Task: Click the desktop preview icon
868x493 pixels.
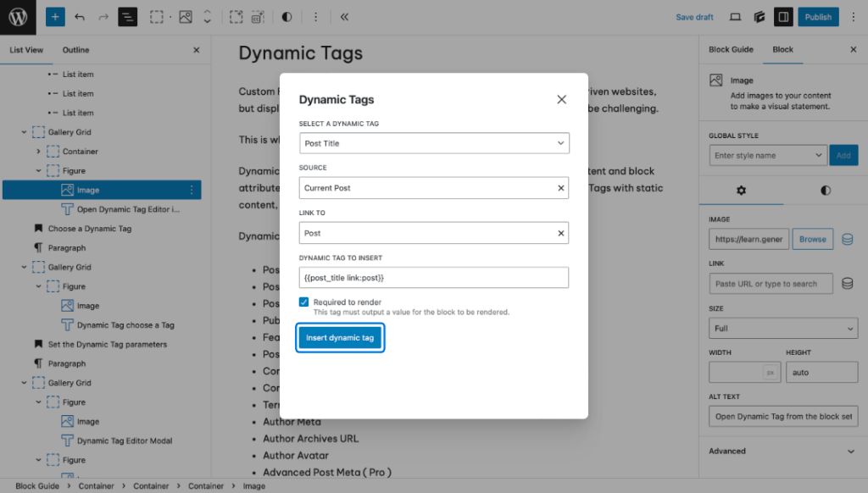Action: coord(735,17)
